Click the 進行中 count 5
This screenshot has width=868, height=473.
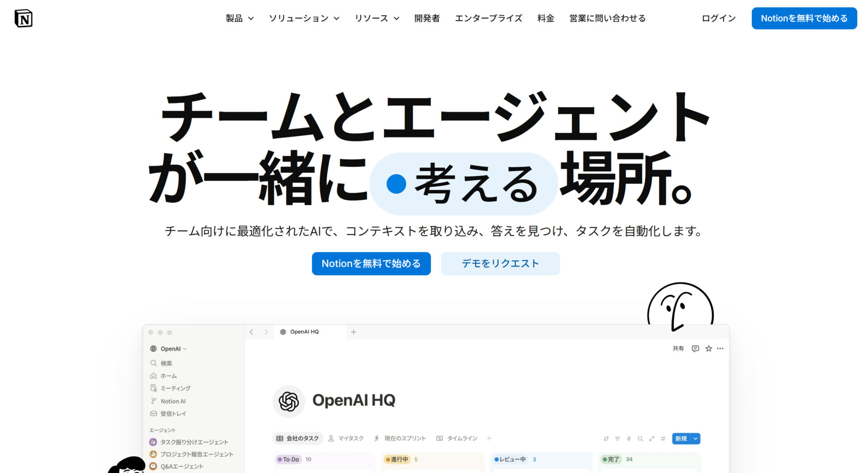416,459
